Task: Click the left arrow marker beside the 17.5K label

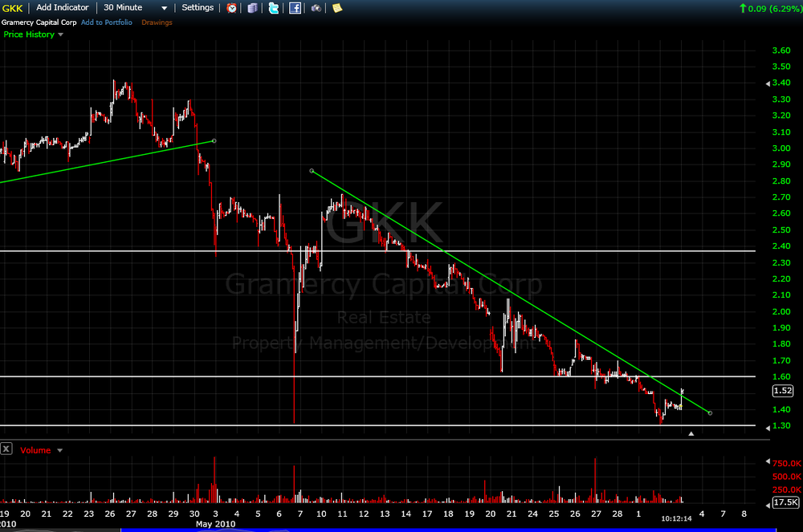Action: pyautogui.click(x=768, y=506)
